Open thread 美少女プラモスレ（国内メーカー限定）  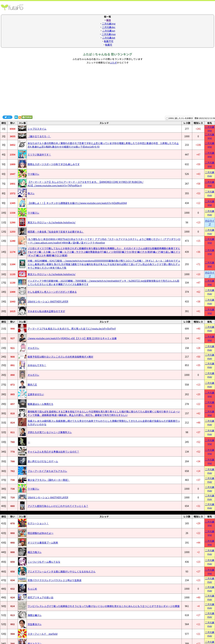click(x=49, y=480)
